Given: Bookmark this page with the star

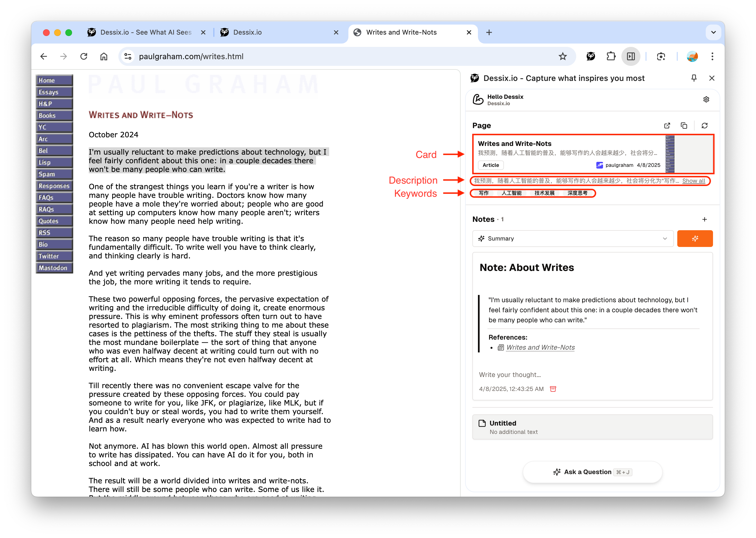Looking at the screenshot, I should coord(563,56).
